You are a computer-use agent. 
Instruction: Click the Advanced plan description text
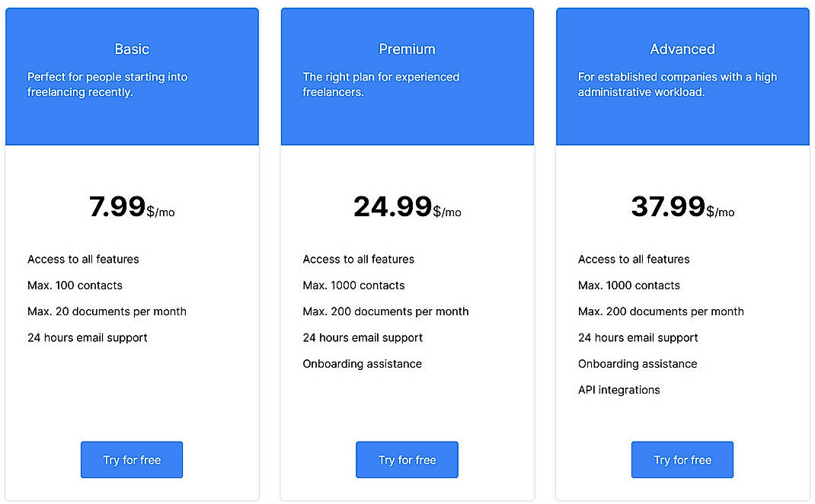(x=676, y=85)
